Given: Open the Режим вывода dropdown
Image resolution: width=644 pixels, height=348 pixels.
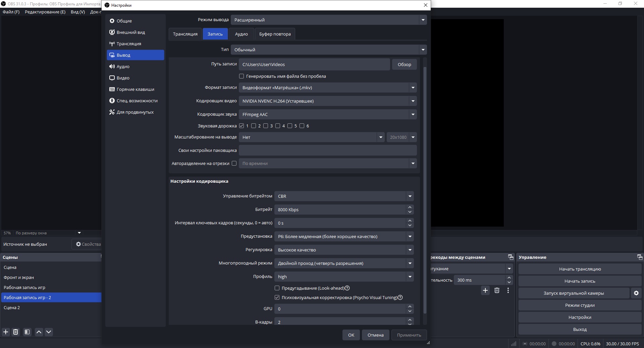Looking at the screenshot, I should tap(329, 20).
